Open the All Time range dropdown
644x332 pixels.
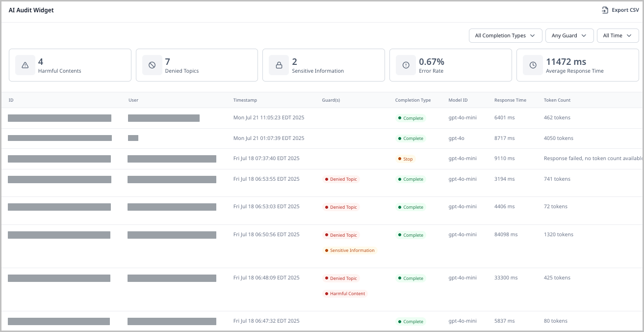pos(617,36)
